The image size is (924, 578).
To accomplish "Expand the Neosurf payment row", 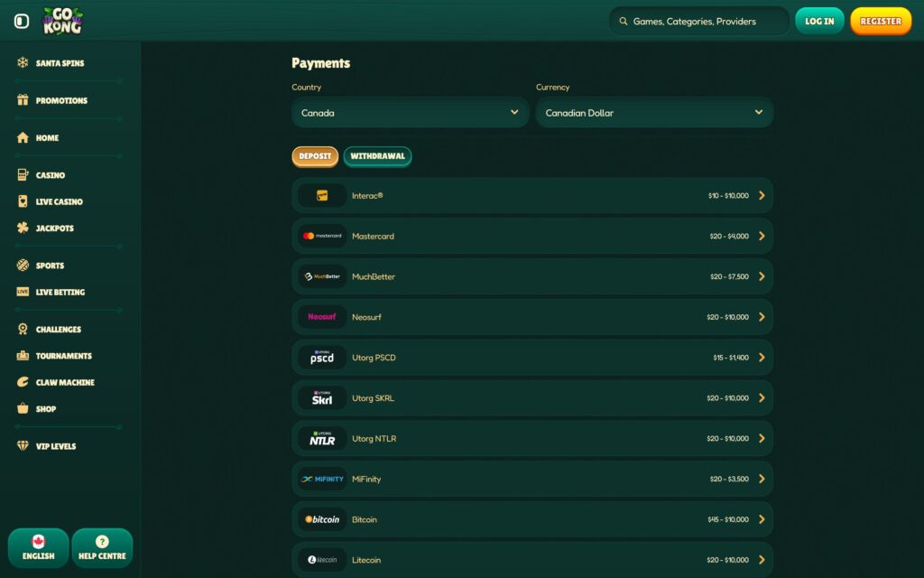I will coord(762,317).
